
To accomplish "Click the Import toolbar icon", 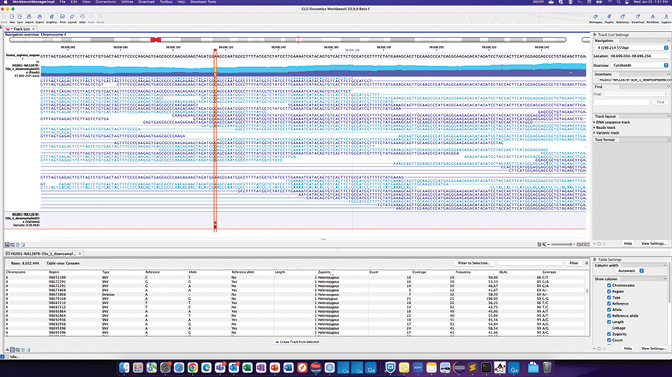I will coord(29,17).
